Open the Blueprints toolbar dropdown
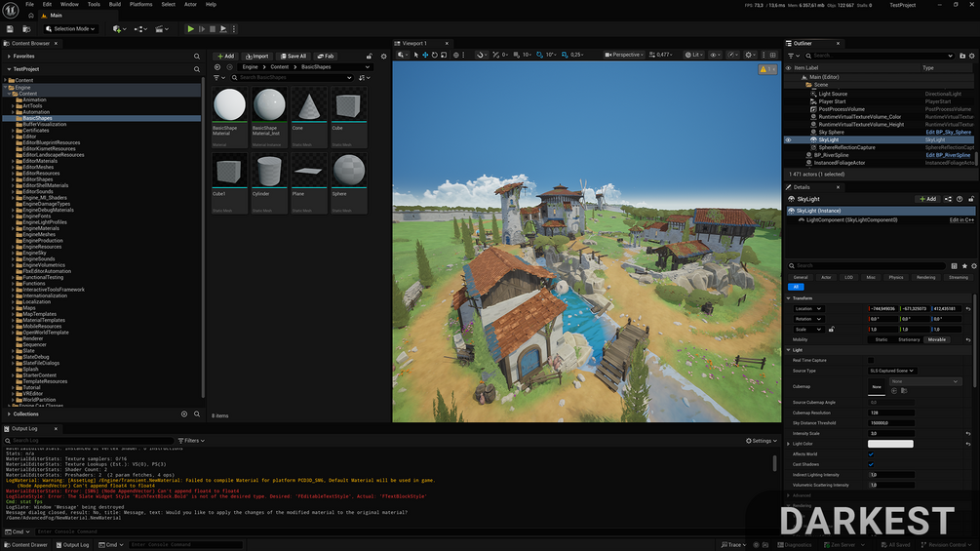This screenshot has width=980, height=551. point(140,28)
